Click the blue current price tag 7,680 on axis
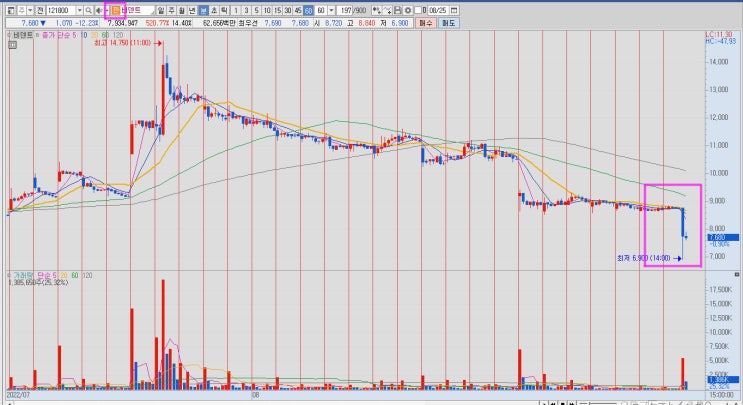Screen dimensions: 743x405 (x=723, y=237)
